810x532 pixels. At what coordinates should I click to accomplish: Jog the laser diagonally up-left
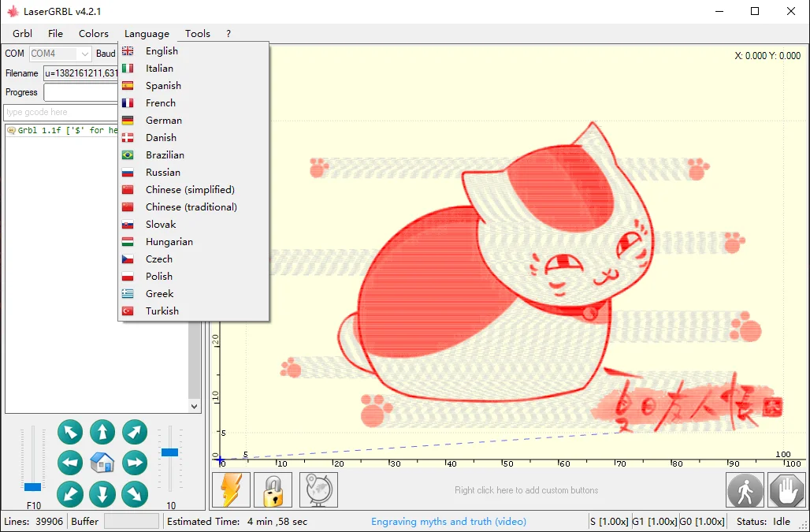point(70,433)
